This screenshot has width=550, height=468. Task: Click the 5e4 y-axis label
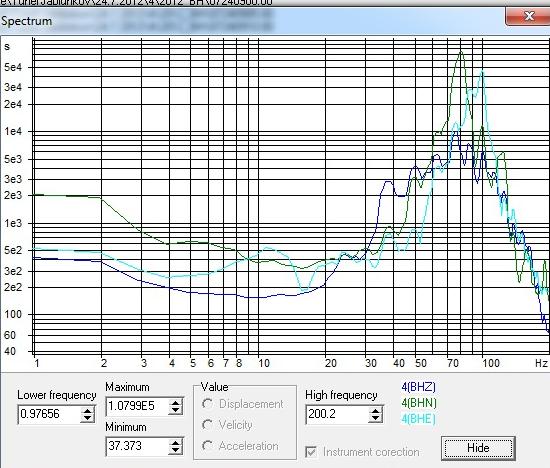point(13,67)
